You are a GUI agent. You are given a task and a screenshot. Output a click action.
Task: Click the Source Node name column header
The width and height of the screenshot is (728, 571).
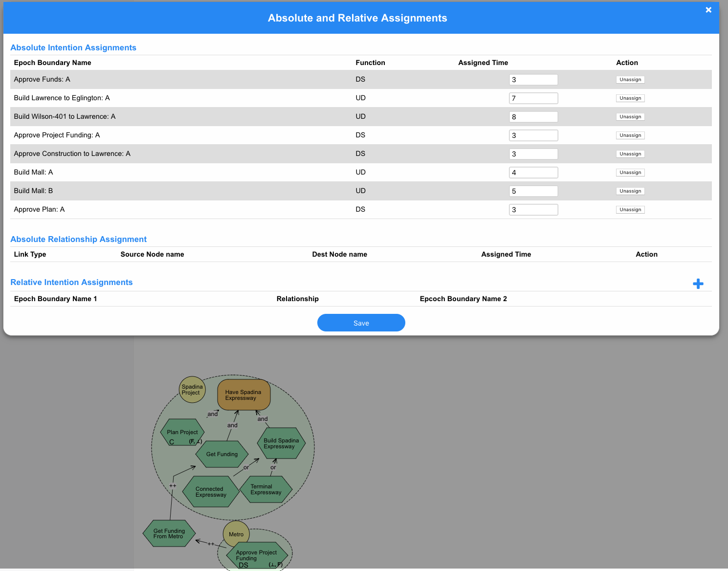(x=153, y=254)
